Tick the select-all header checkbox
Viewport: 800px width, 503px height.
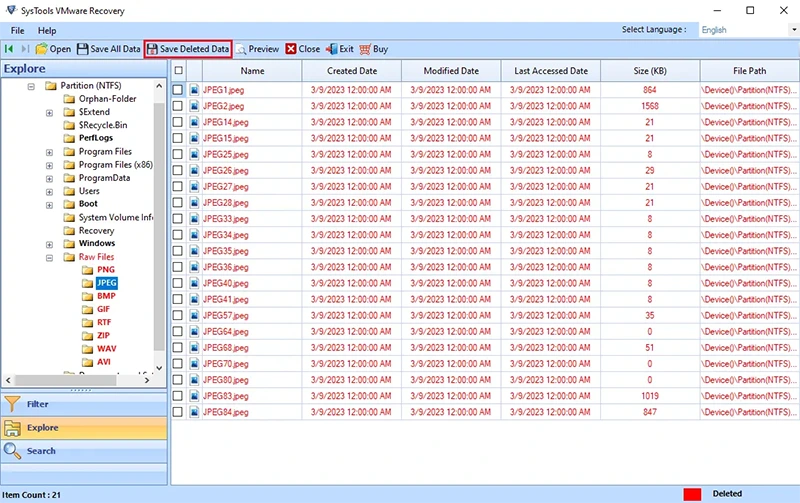coord(179,70)
